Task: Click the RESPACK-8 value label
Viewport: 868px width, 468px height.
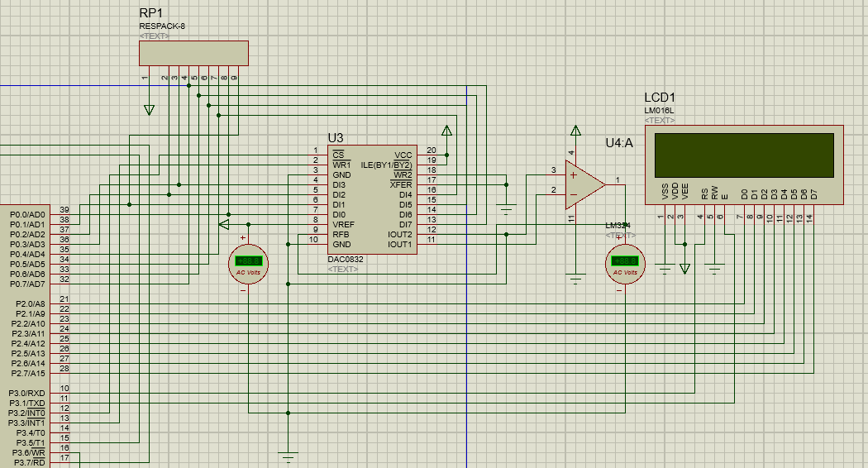Action: click(x=162, y=26)
